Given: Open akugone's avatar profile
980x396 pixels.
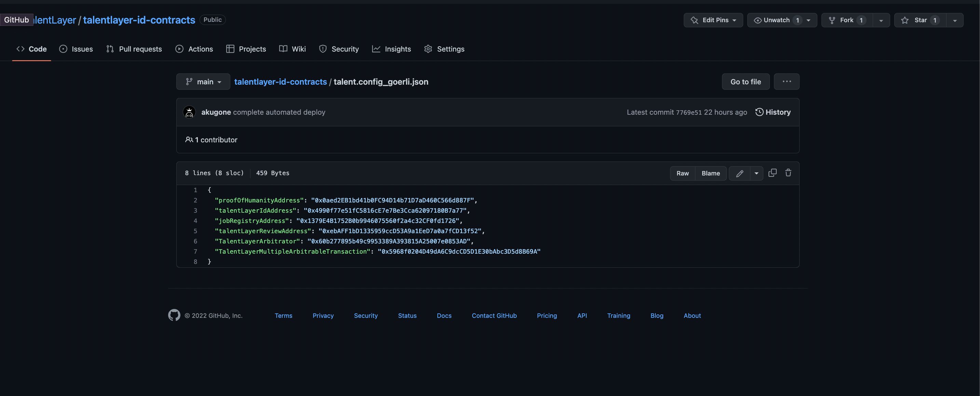Looking at the screenshot, I should (189, 112).
